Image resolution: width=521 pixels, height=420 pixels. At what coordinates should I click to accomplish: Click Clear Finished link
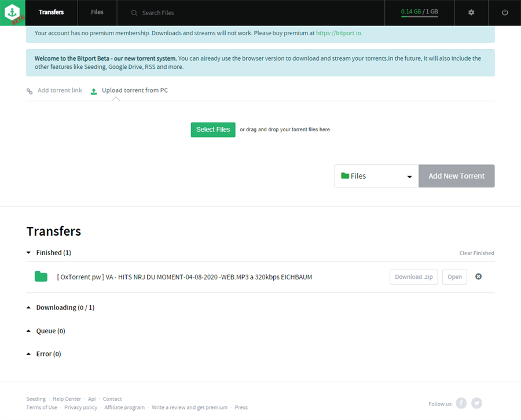[476, 253]
